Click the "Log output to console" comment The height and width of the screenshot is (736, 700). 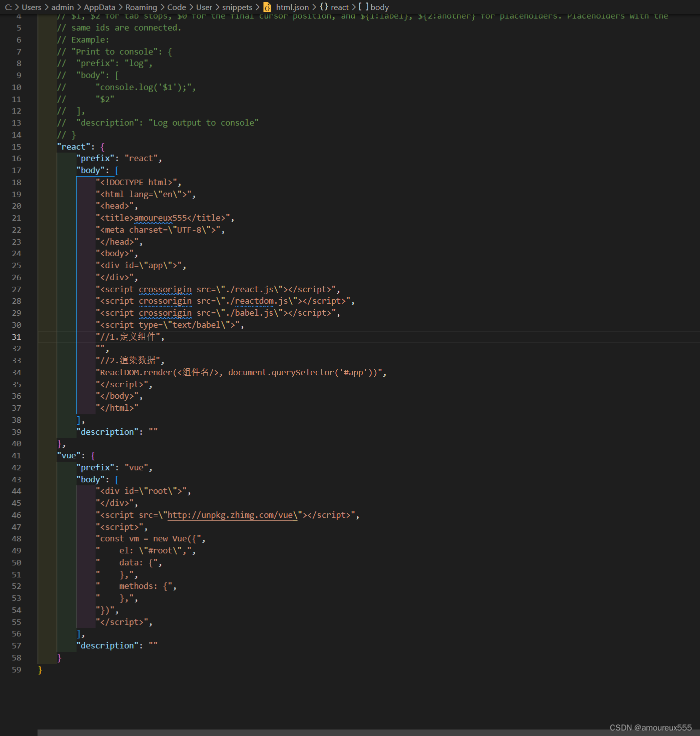(204, 123)
